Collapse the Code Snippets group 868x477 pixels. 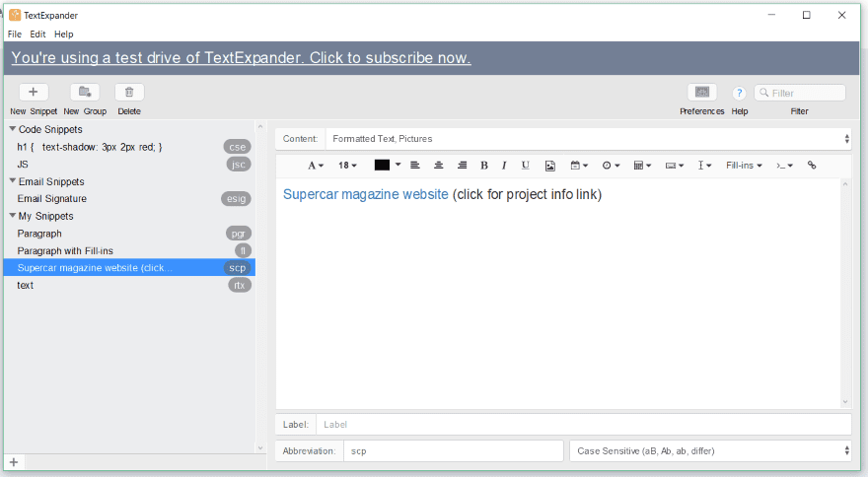pos(13,129)
